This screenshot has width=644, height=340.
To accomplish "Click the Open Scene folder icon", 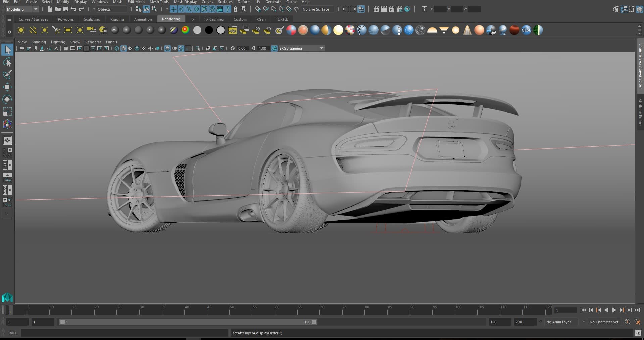I will tap(58, 9).
